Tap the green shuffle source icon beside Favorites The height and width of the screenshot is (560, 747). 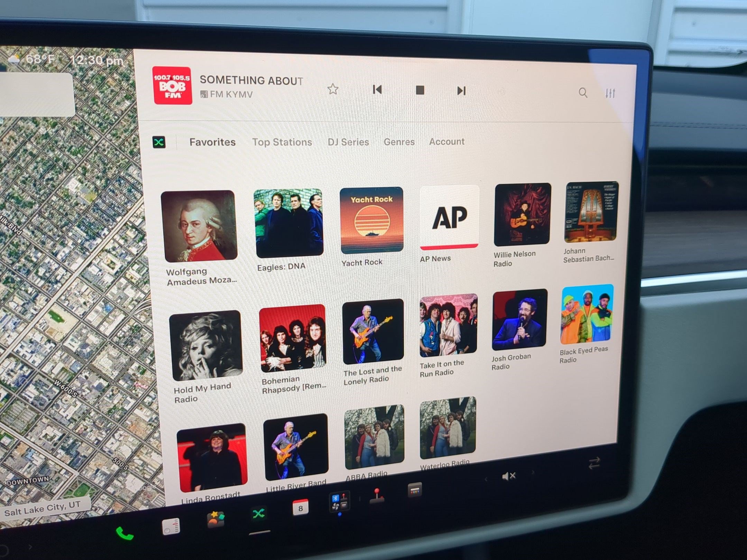[x=159, y=142]
